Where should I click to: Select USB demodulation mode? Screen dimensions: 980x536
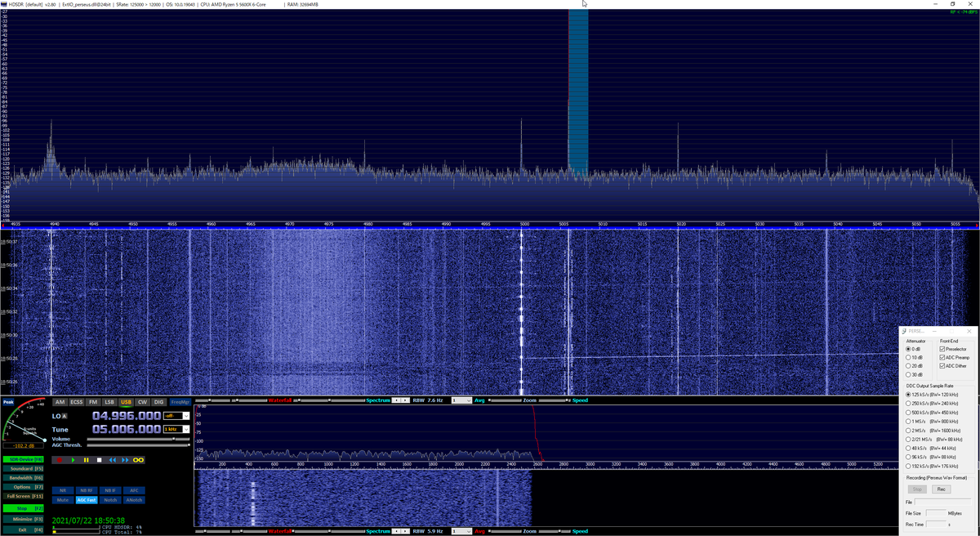pos(126,402)
